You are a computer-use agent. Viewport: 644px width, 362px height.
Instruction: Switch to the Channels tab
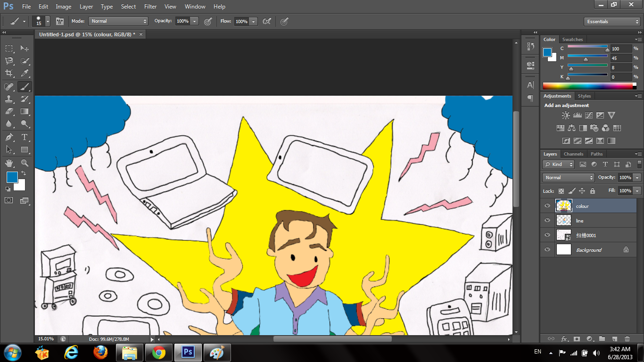click(573, 154)
